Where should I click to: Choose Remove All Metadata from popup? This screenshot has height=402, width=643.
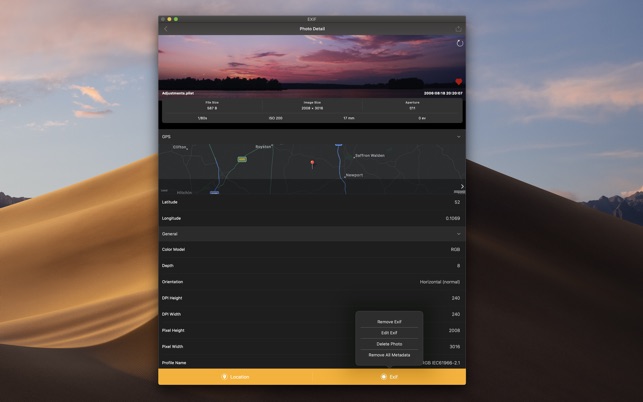pyautogui.click(x=389, y=355)
